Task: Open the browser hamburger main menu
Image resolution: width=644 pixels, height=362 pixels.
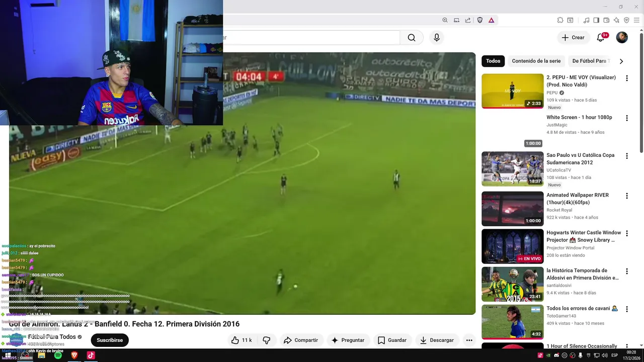Action: tap(636, 20)
